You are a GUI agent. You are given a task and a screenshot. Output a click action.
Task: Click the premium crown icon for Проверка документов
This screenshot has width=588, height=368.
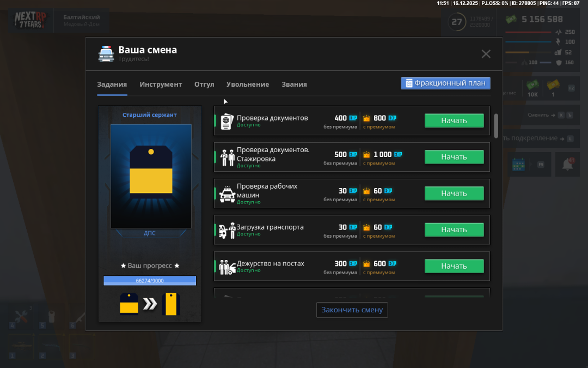366,118
